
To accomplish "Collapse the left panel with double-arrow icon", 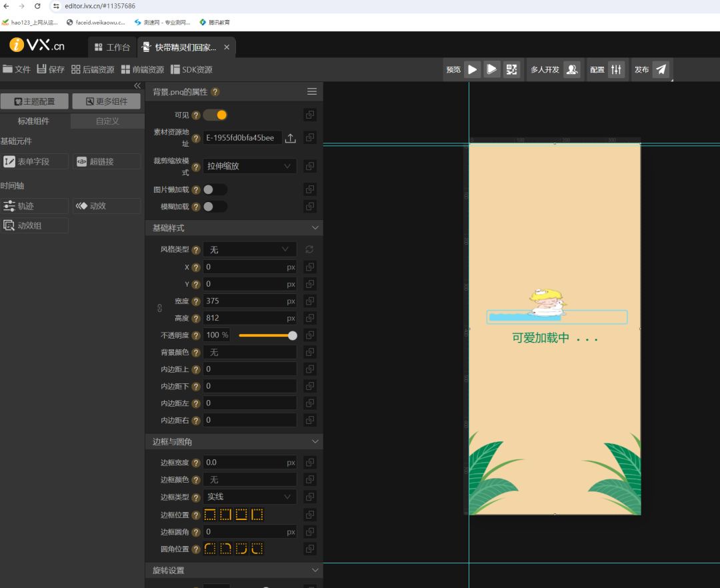I will 137,86.
